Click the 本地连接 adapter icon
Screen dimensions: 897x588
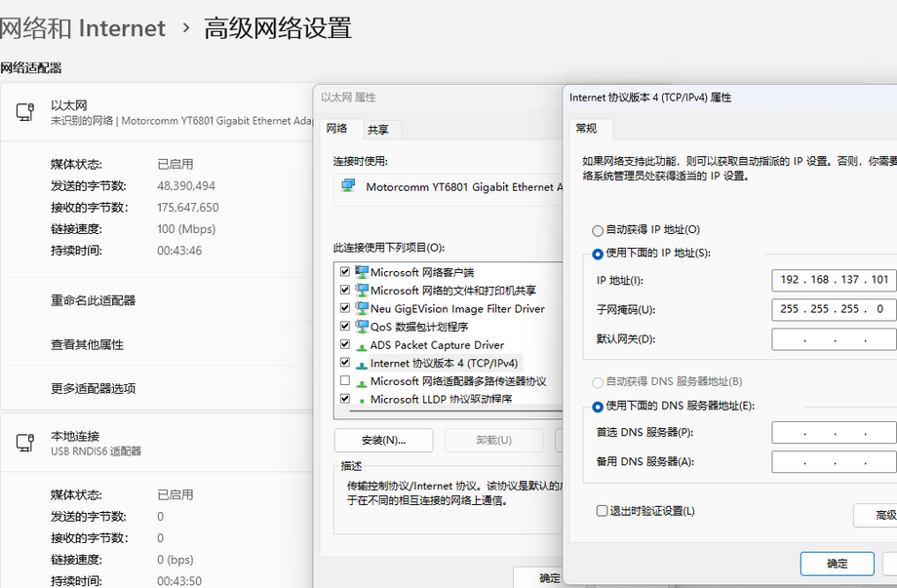coord(25,443)
